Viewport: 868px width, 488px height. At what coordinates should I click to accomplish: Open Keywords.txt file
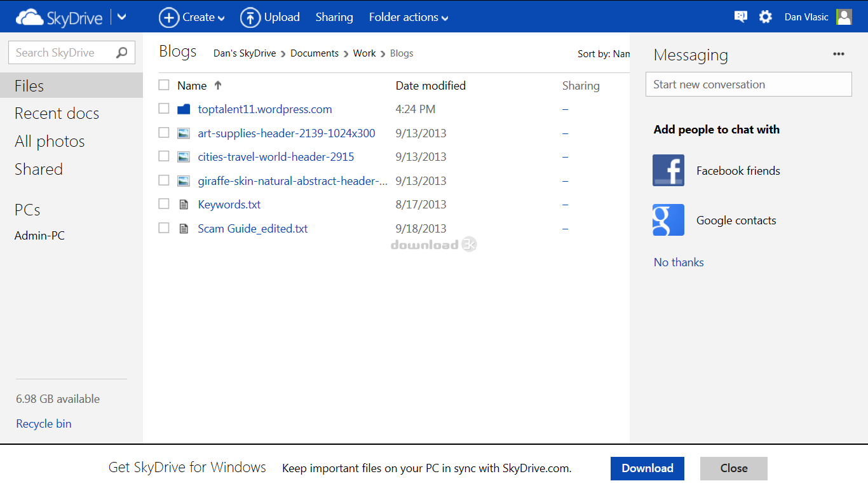pos(229,205)
